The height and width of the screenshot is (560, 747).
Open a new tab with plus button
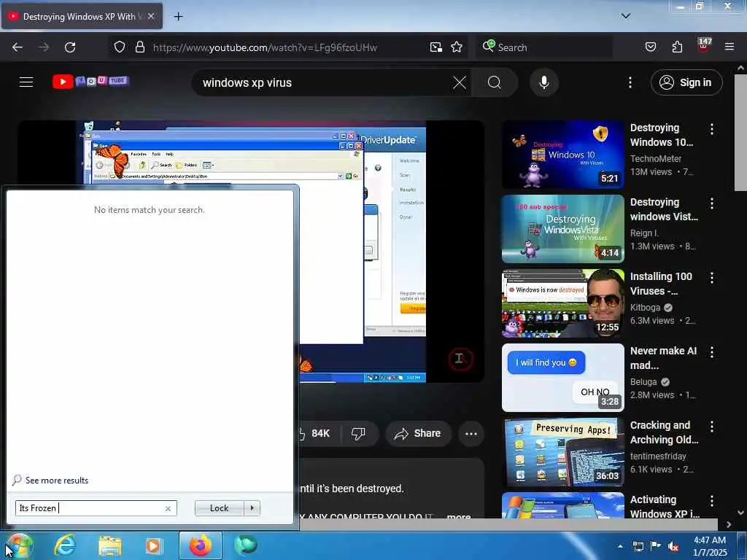[x=178, y=17]
